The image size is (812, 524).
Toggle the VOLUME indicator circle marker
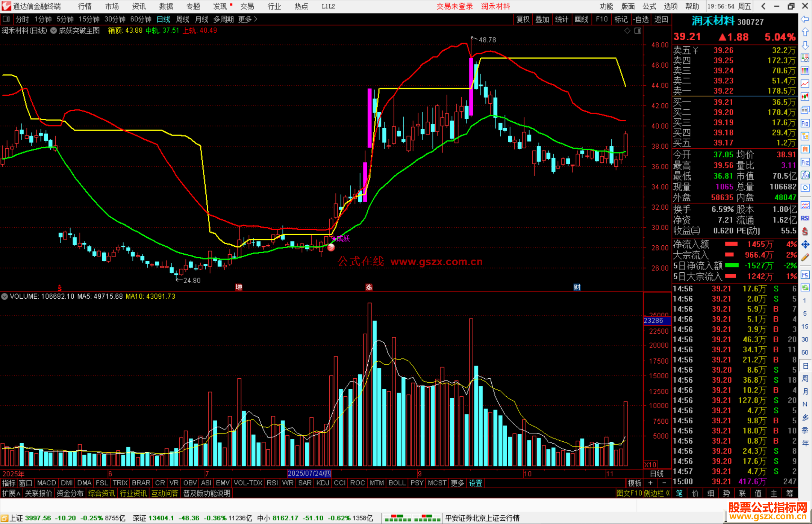click(5, 296)
